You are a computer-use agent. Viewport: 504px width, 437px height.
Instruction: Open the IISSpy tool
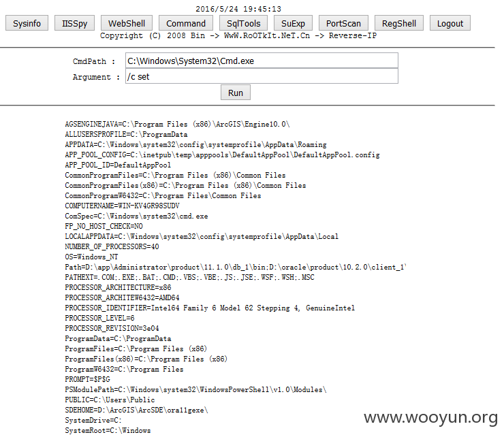pyautogui.click(x=74, y=23)
